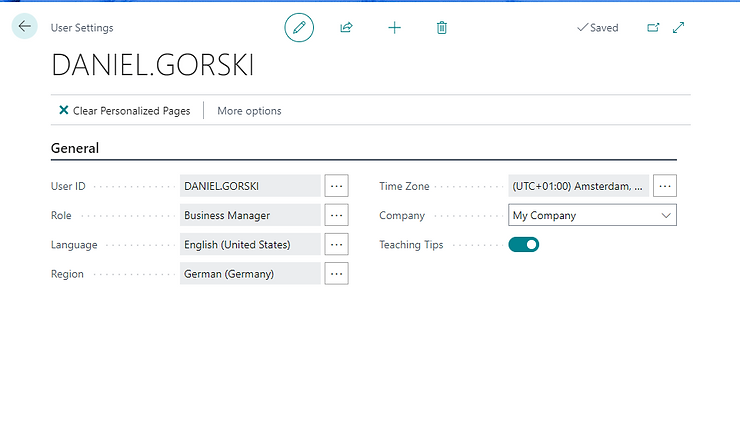
Task: Open the share icon menu
Action: click(x=346, y=28)
